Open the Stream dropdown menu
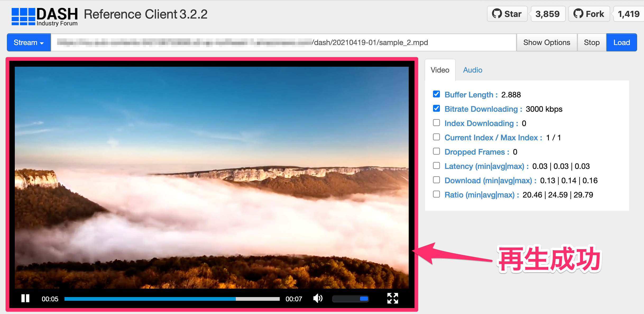 point(29,42)
